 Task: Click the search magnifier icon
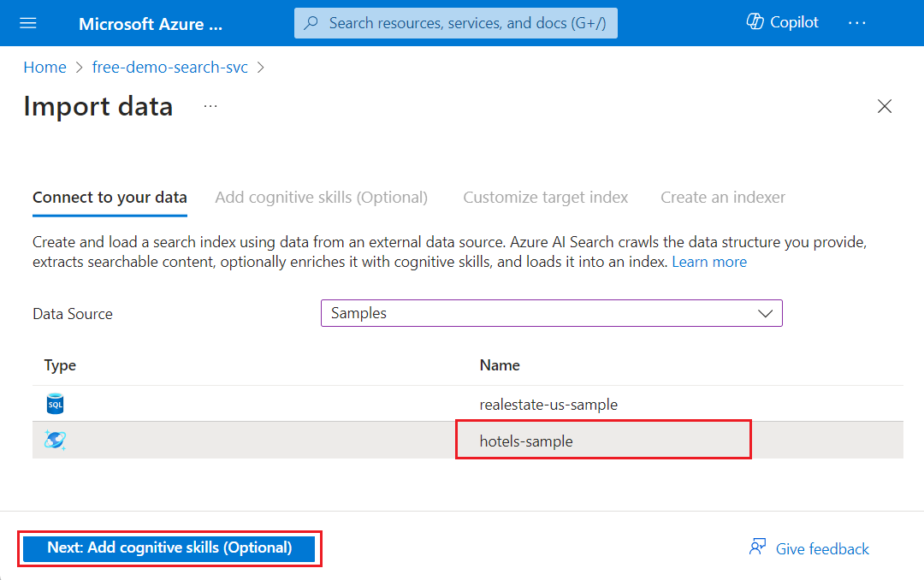312,23
